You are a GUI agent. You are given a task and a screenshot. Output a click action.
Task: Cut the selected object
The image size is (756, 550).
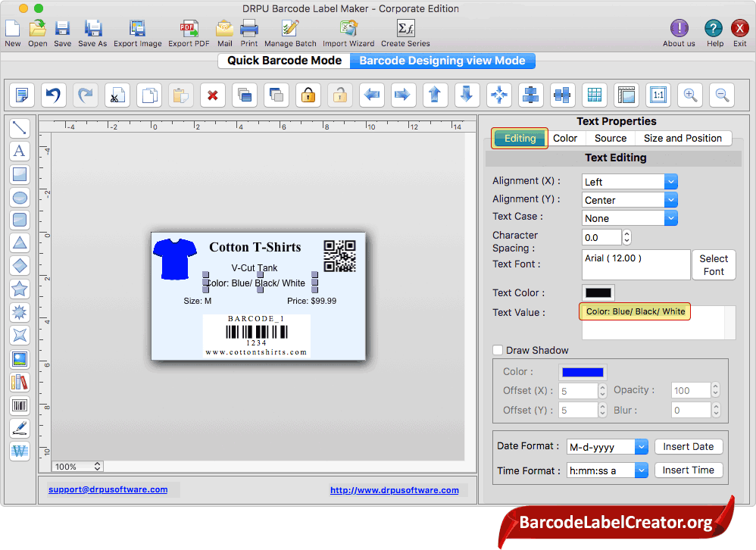[x=117, y=95]
